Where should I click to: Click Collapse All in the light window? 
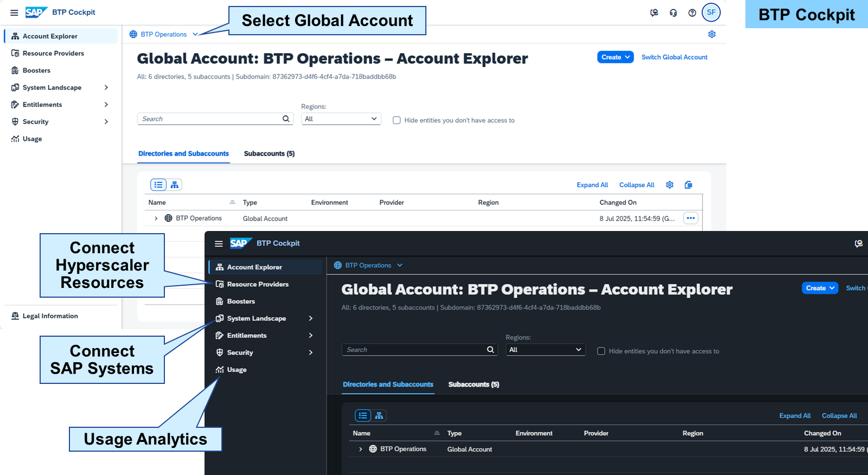[637, 185]
